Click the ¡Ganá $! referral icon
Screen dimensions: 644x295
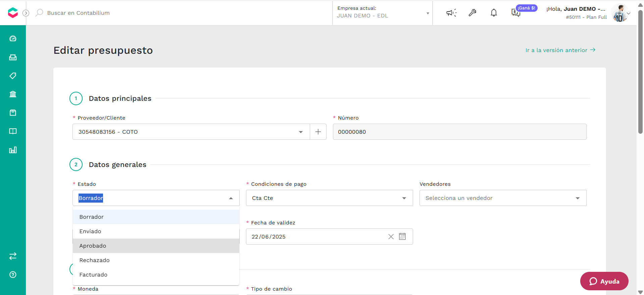[x=515, y=13]
